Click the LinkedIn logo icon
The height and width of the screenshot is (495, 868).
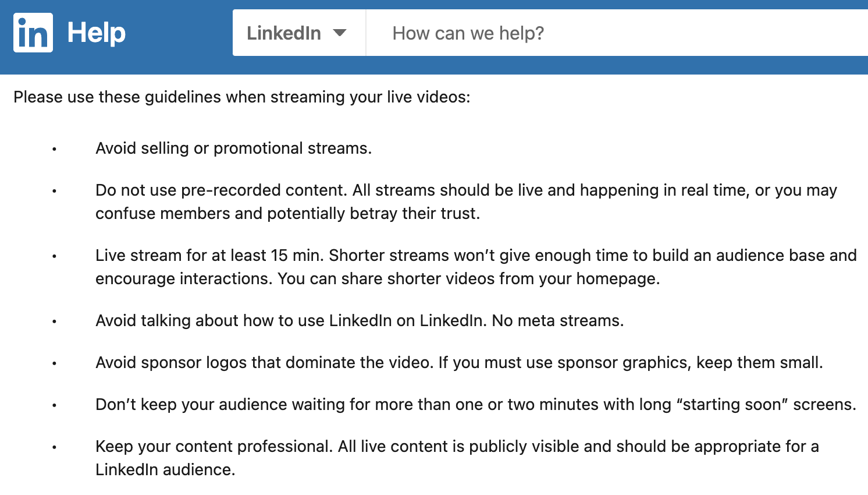[33, 33]
